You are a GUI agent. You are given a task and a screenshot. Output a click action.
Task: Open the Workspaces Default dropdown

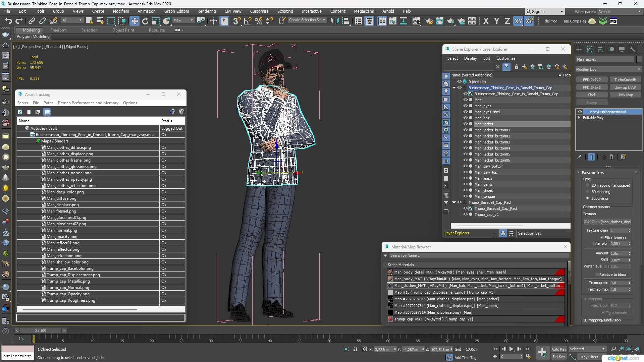pos(619,12)
